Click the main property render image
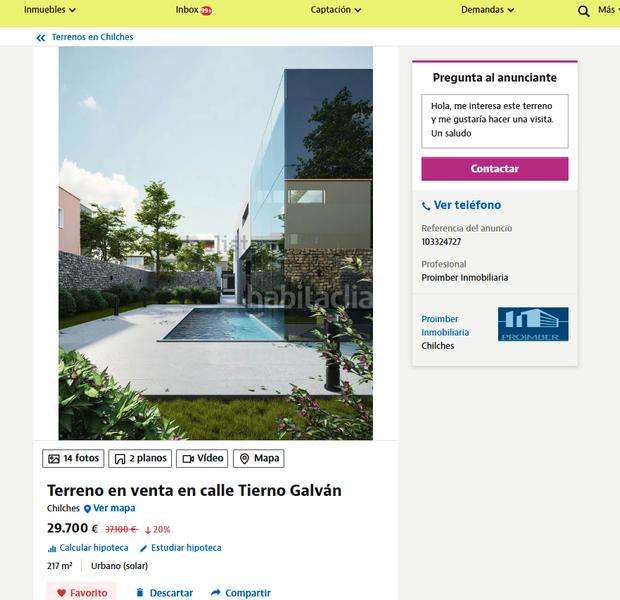 pos(215,243)
